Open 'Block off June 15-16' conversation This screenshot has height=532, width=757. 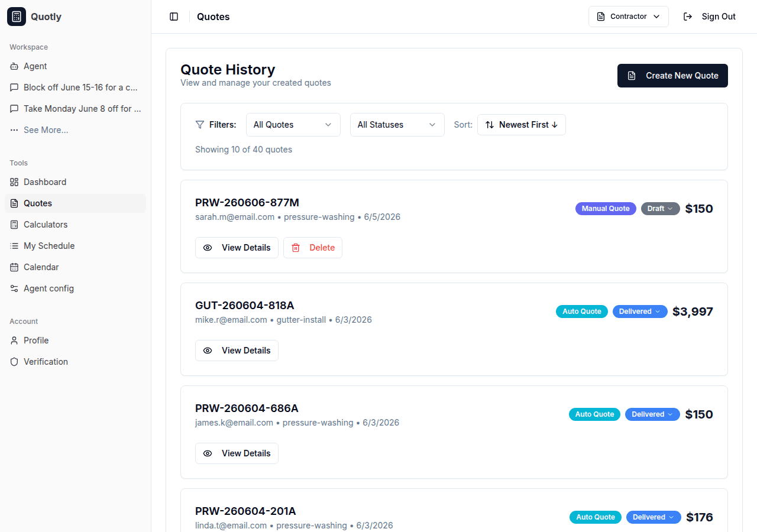click(x=76, y=87)
